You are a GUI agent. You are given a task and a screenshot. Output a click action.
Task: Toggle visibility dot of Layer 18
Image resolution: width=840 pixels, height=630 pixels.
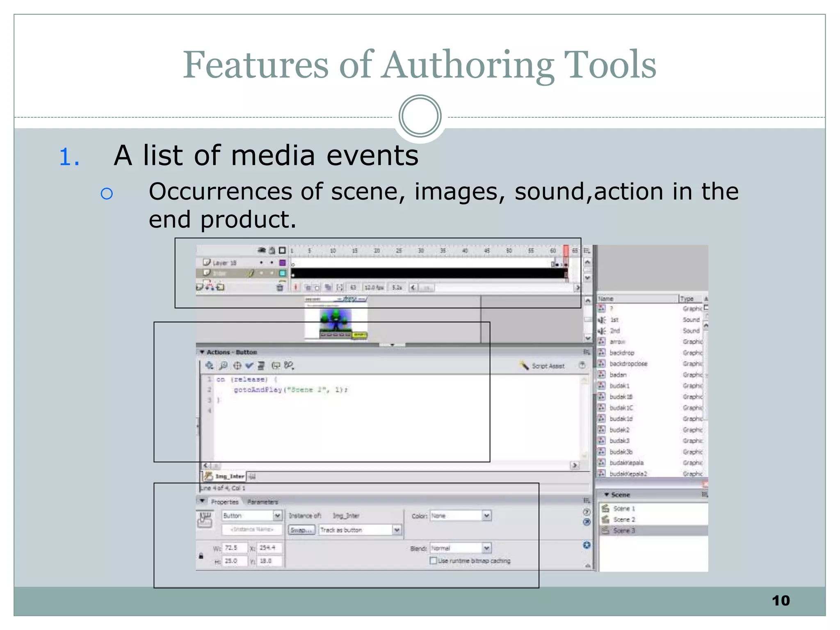pos(261,262)
